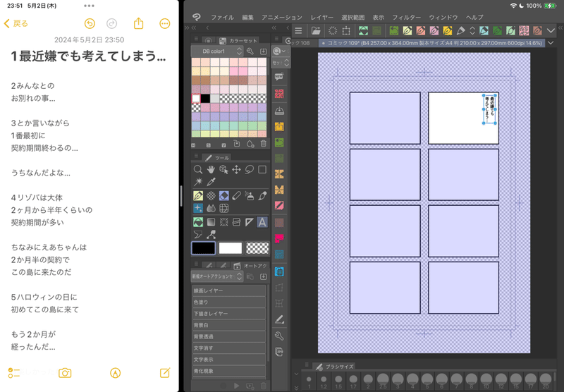Viewport: 564px width, 392px height.
Task: Select the Hand move-view tool
Action: (211, 169)
